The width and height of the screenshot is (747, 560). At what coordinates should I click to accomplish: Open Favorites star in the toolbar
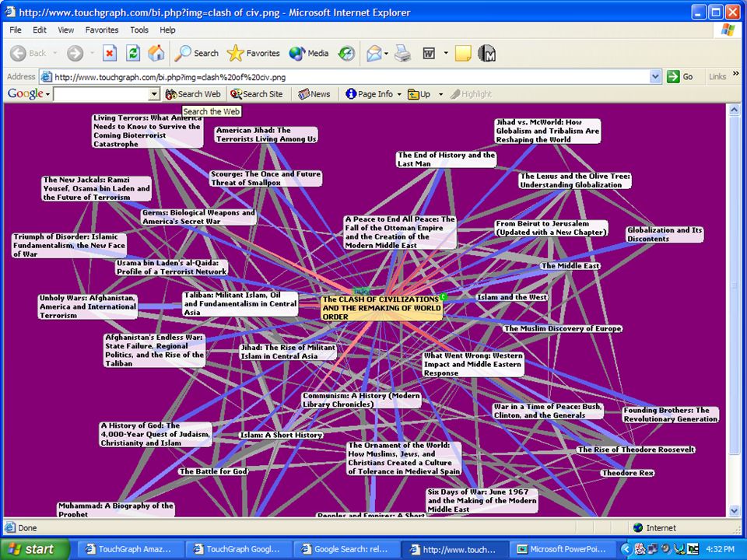pyautogui.click(x=254, y=54)
